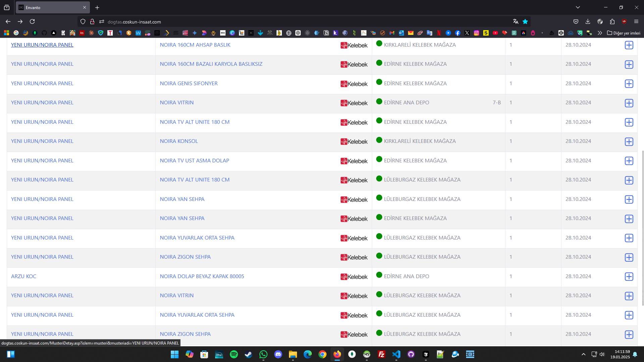Open Visual Studio Code from taskbar
Viewport: 644px width, 362px height.
(396, 354)
